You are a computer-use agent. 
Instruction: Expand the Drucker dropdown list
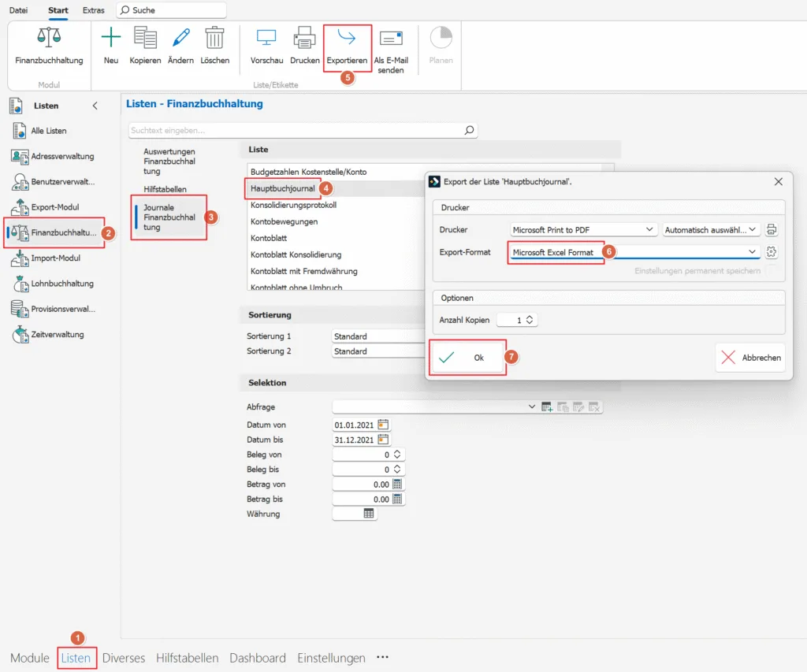pos(649,230)
